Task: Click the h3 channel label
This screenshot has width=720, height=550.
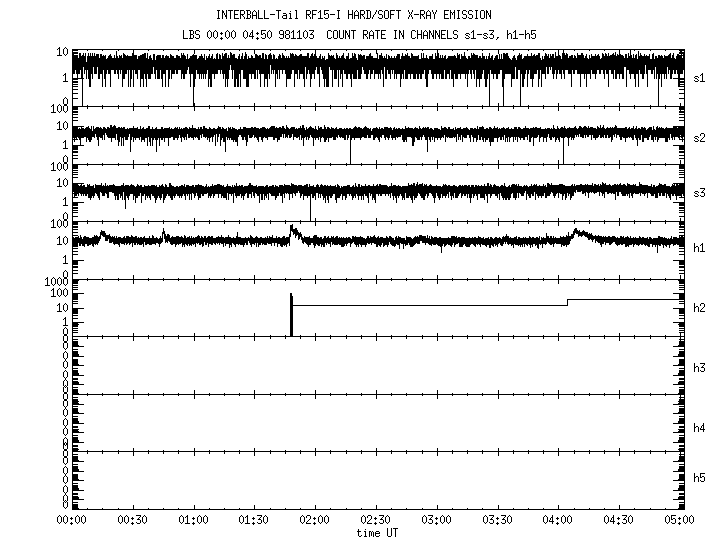Action: pyautogui.click(x=699, y=368)
